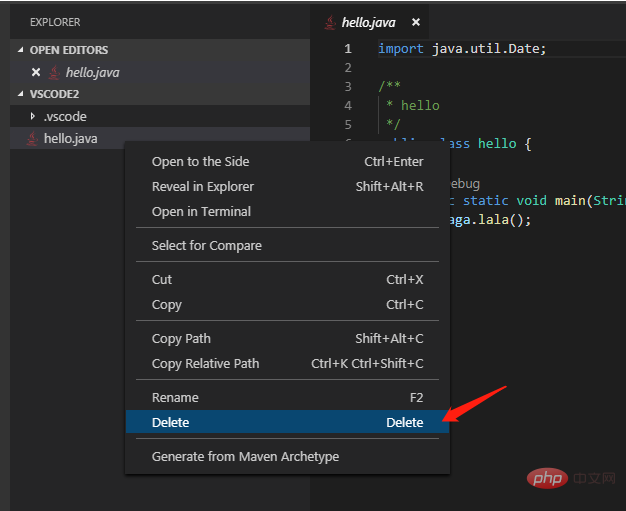Click lala() call in code
The width and height of the screenshot is (626, 511).
(x=500, y=220)
